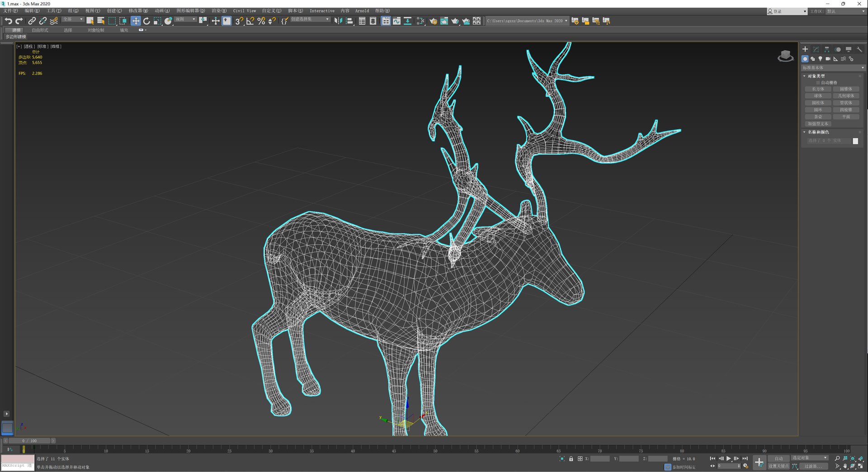868x472 pixels.
Task: Click the 设置关键点 button
Action: pos(778,466)
